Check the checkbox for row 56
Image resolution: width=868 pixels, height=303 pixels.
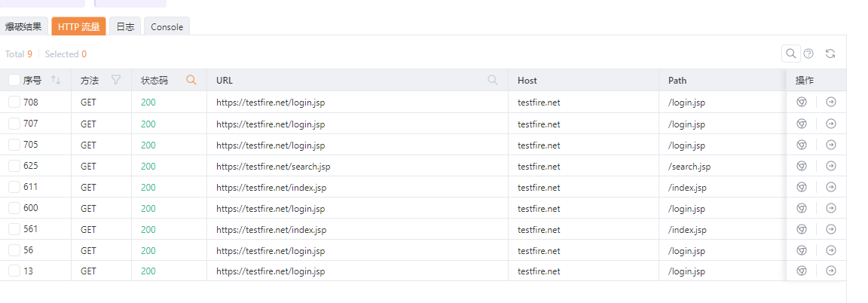tap(14, 249)
